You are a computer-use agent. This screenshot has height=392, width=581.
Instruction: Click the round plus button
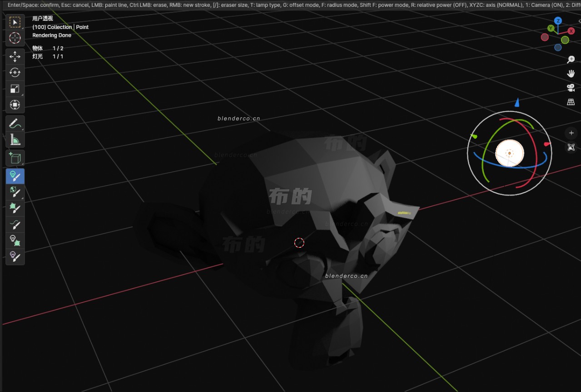point(571,133)
